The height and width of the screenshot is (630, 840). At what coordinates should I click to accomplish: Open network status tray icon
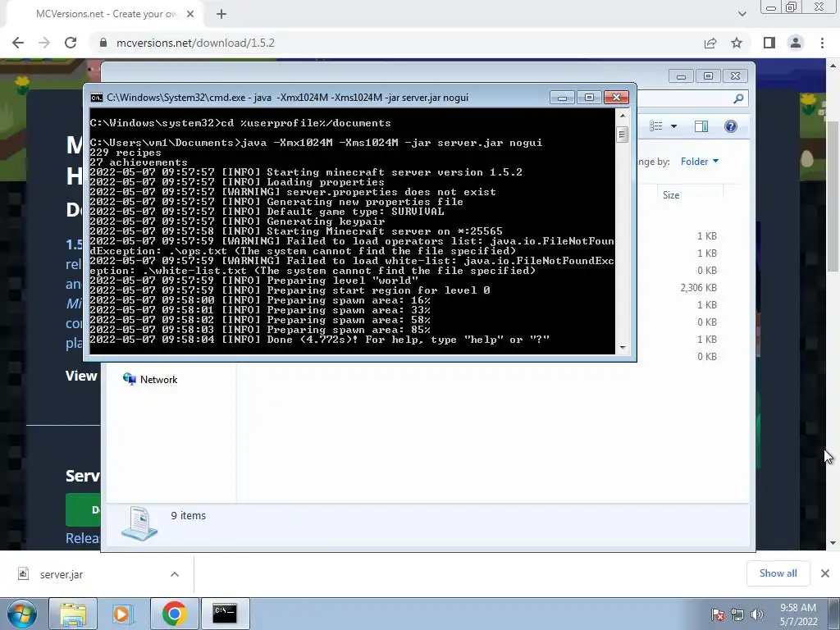tap(737, 614)
